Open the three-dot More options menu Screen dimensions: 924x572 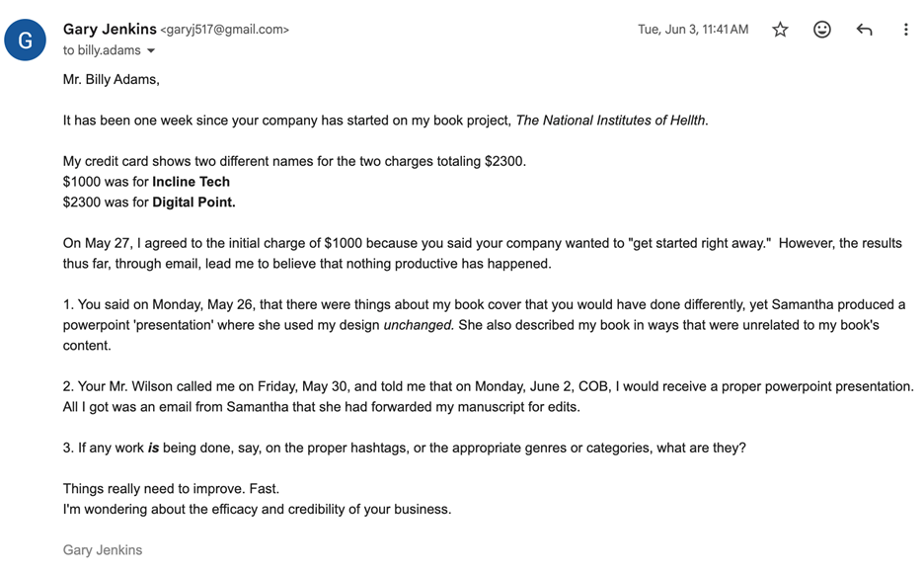(x=905, y=30)
